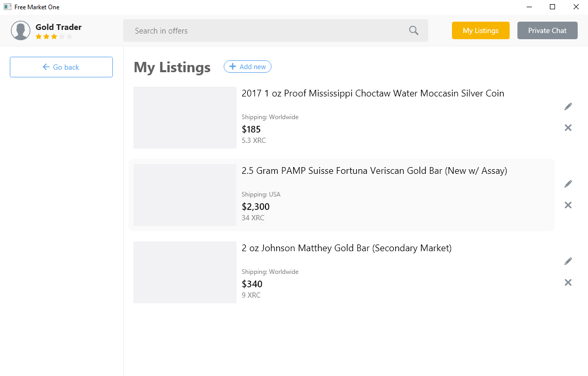Minimize the Free Market One window

click(x=529, y=7)
